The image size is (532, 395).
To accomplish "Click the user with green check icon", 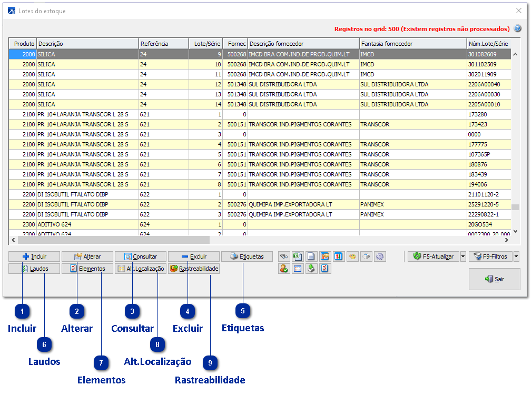I will coord(284,269).
